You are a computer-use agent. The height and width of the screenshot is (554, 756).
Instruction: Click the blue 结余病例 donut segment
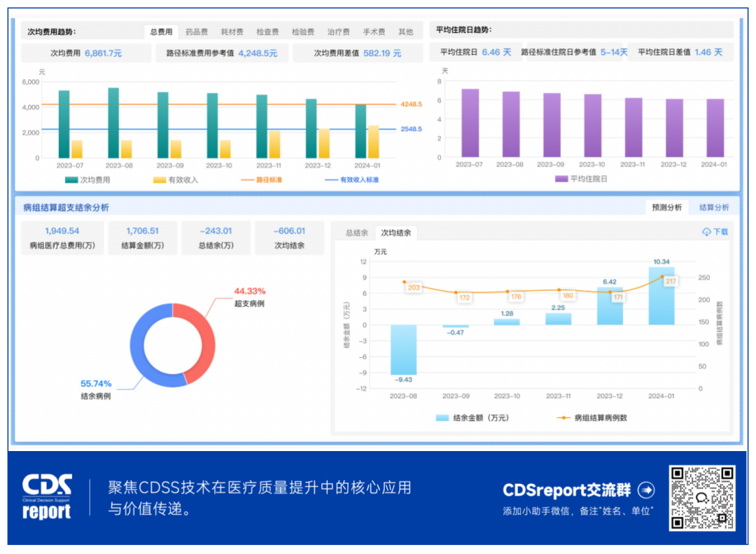(138, 350)
